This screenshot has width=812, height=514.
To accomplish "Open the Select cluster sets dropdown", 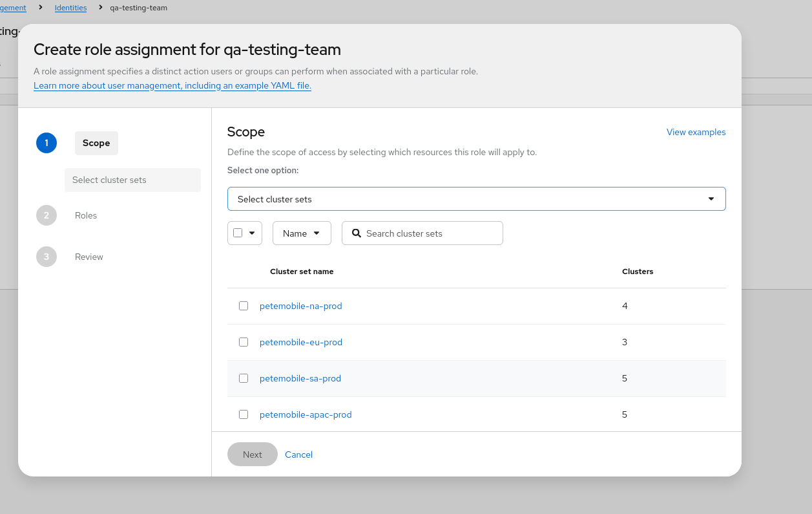I will (476, 199).
